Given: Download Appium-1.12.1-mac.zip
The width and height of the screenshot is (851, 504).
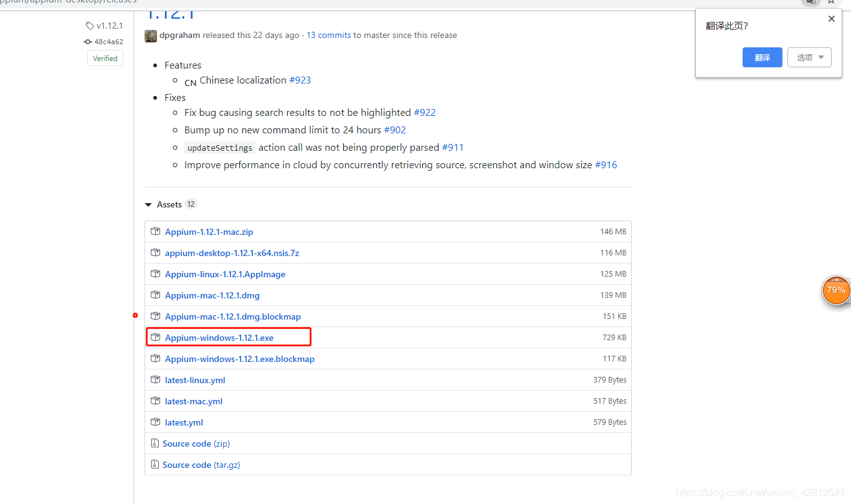Looking at the screenshot, I should pyautogui.click(x=209, y=232).
